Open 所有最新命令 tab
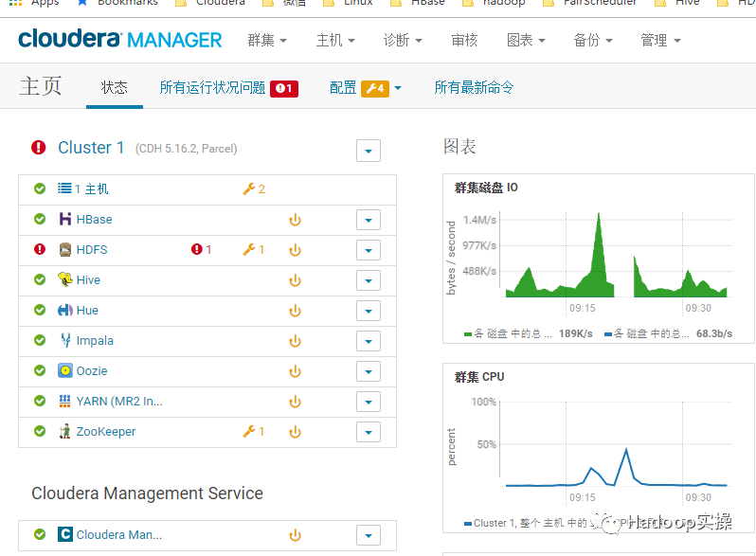Screen dimensions: 756x556 474,87
